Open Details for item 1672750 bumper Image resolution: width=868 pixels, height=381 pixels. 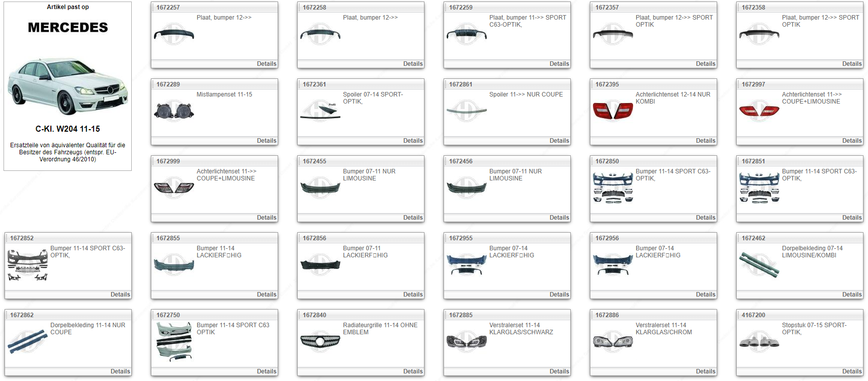(x=267, y=371)
